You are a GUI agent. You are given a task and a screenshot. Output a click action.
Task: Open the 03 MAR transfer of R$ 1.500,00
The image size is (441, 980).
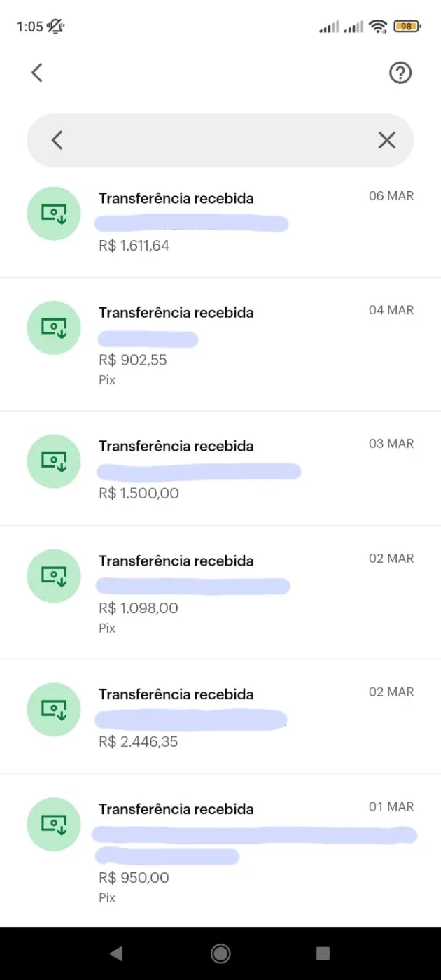[x=220, y=468]
